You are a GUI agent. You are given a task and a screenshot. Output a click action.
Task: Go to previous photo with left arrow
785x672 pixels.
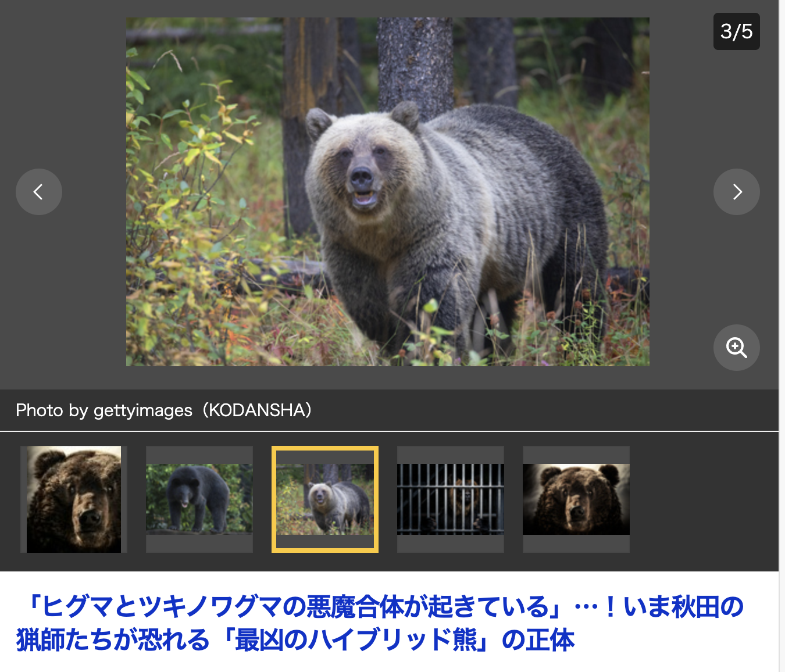(x=39, y=192)
